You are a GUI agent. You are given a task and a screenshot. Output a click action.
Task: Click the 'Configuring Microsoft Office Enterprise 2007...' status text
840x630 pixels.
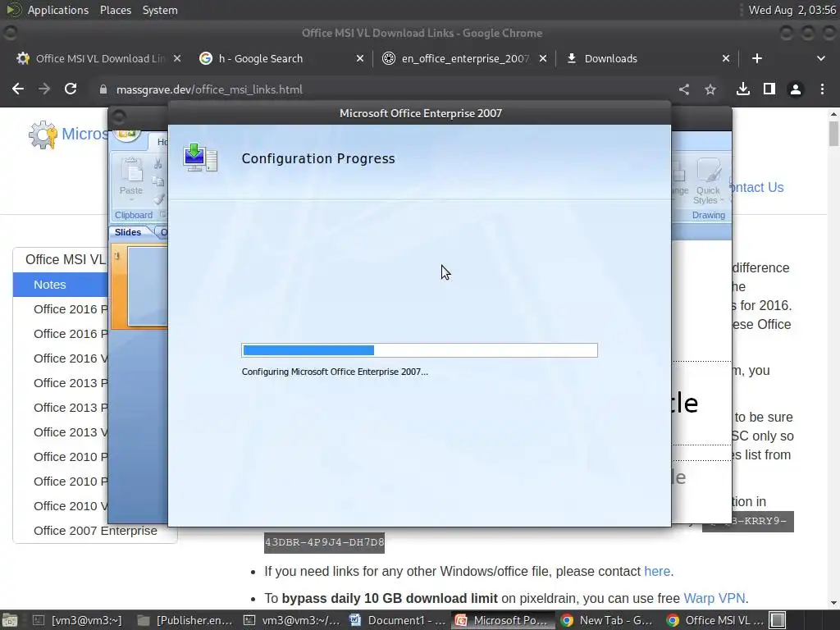click(x=335, y=372)
